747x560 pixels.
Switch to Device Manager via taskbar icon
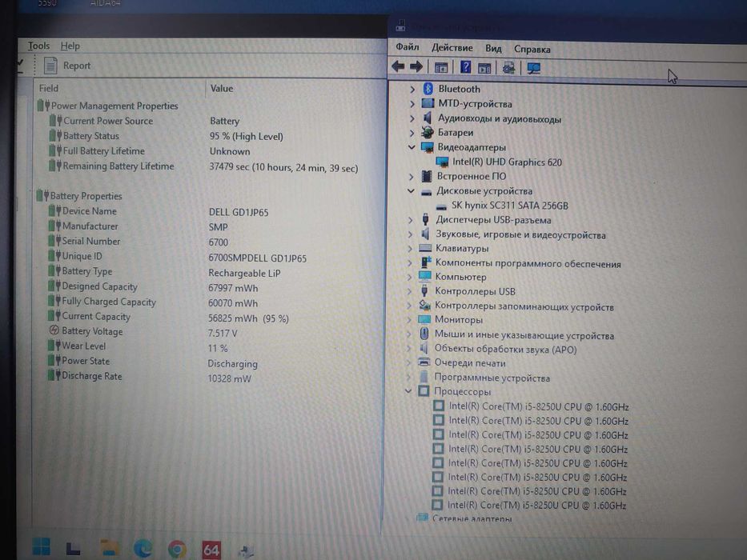pos(246,551)
